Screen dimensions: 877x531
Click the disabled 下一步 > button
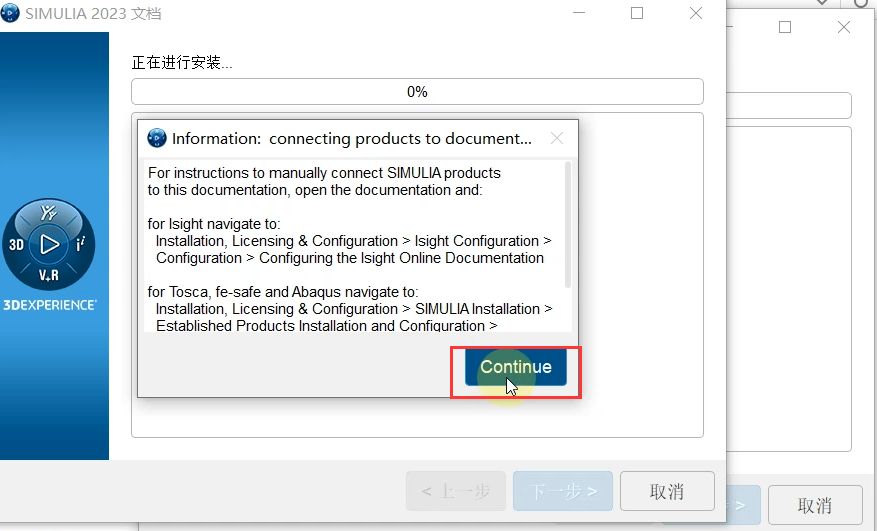(x=563, y=491)
